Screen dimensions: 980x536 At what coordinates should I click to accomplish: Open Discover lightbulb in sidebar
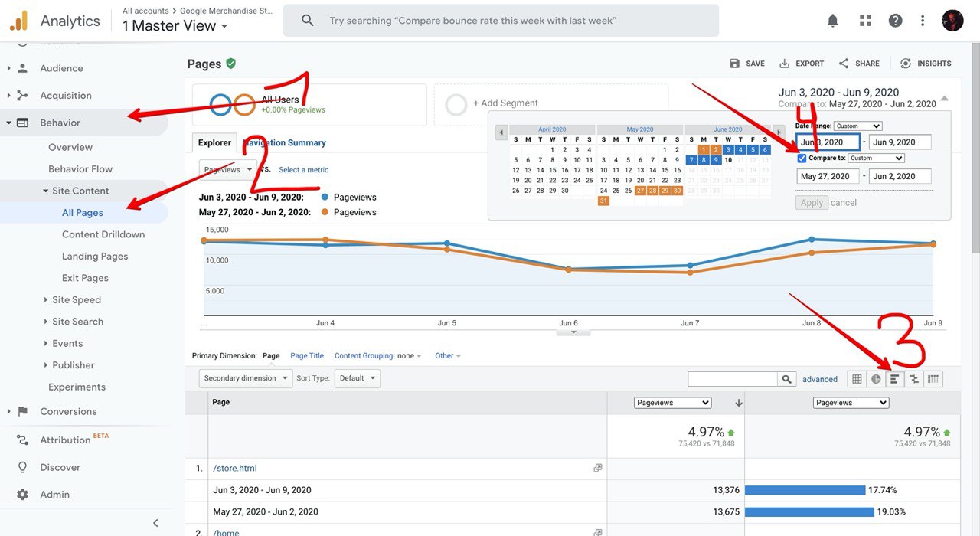click(x=22, y=467)
